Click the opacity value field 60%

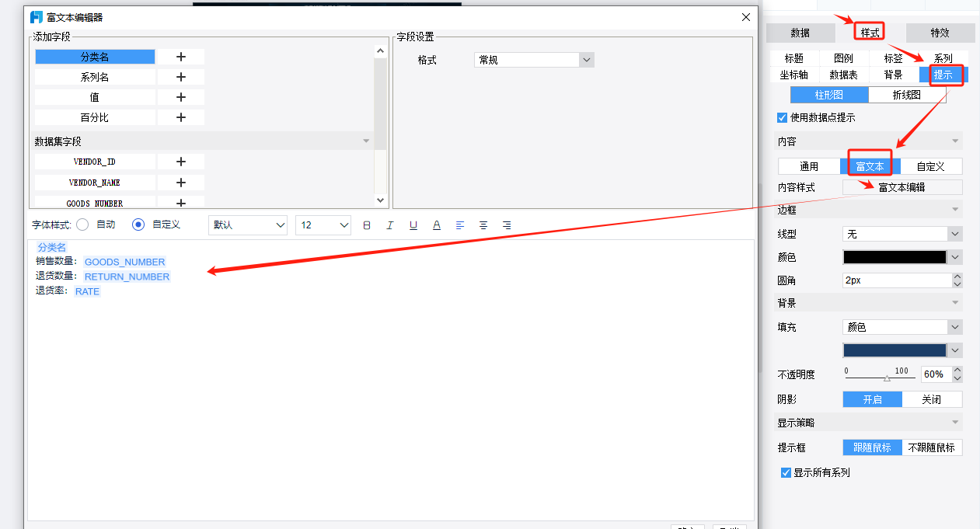point(936,374)
